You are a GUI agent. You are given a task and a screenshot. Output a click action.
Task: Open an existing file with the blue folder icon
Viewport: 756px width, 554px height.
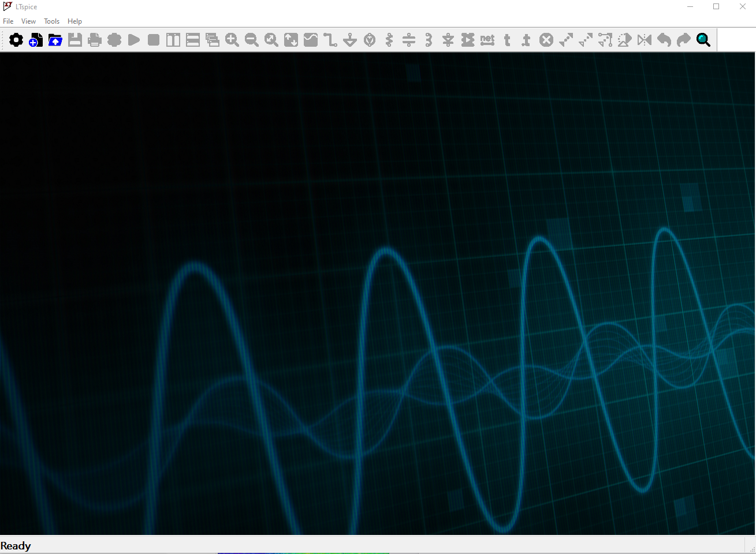pos(55,40)
